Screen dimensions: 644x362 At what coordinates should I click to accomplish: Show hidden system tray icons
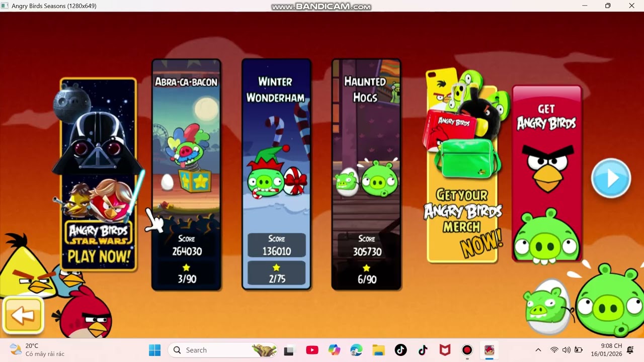coord(538,350)
